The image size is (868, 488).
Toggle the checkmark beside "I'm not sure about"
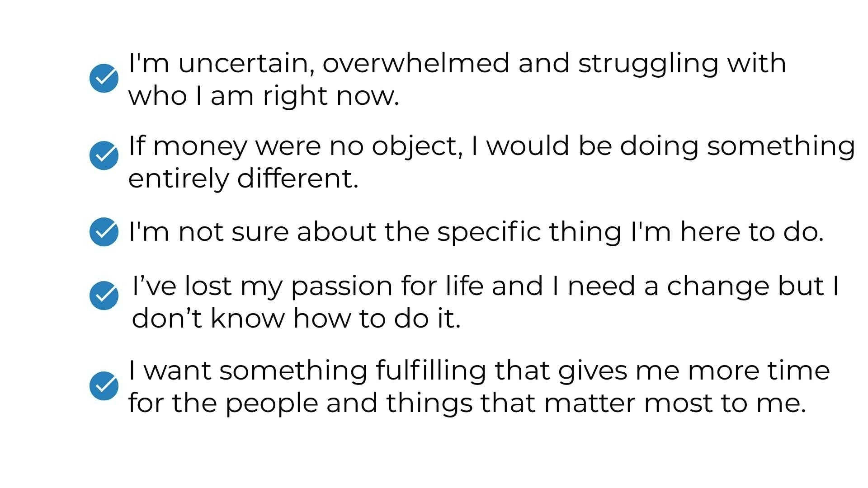pos(104,232)
